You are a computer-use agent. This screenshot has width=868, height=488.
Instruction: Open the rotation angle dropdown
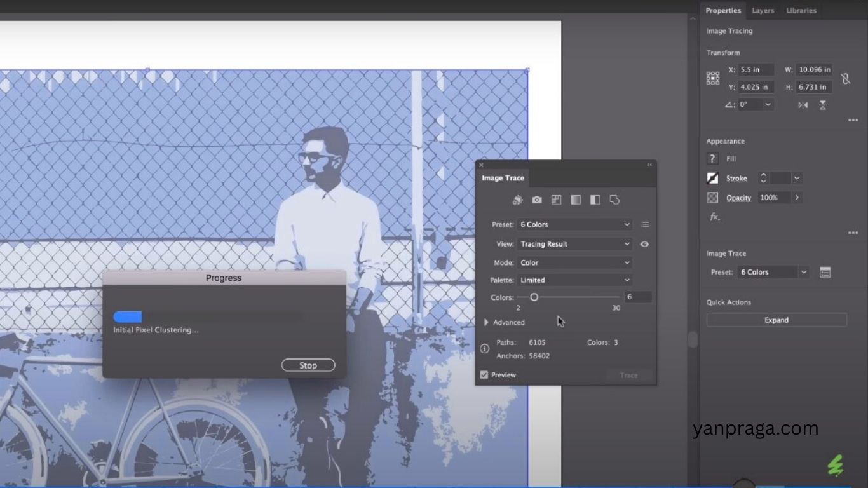coord(768,105)
